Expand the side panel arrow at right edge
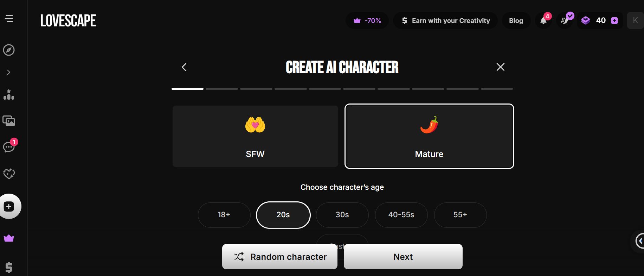 coord(640,241)
